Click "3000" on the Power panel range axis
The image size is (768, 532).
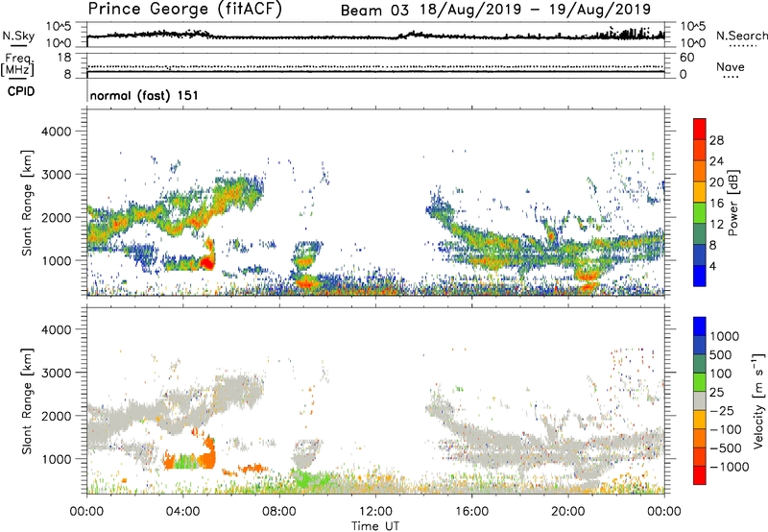[56, 175]
